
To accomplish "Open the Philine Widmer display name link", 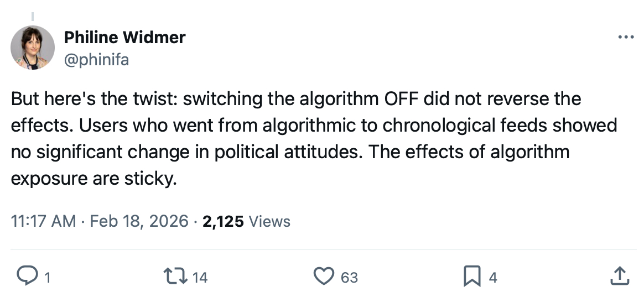I will pyautogui.click(x=124, y=38).
